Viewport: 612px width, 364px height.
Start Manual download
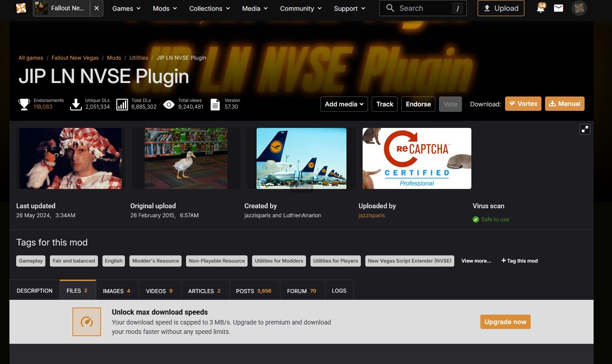(565, 104)
